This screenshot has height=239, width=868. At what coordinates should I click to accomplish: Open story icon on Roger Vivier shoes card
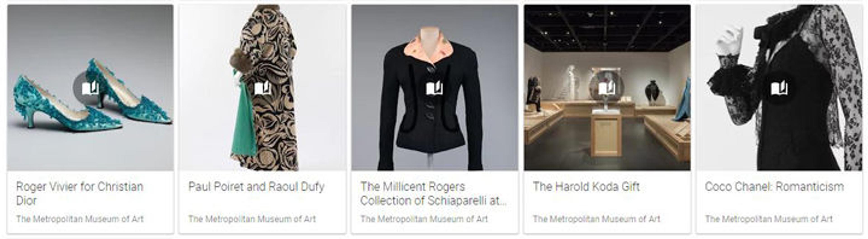click(x=90, y=88)
